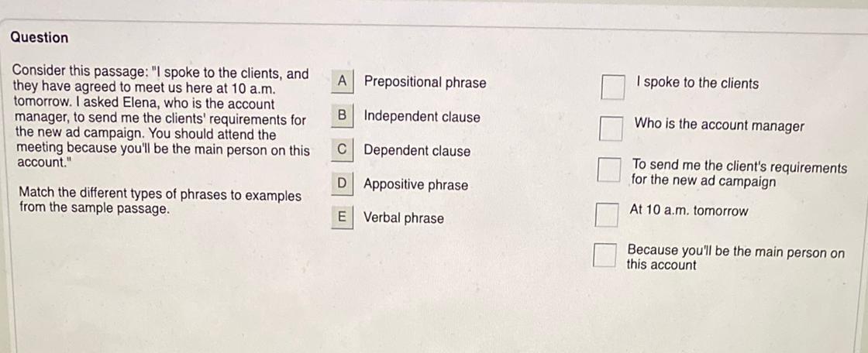Select the 'Independent clause' option text
Viewport: 868px width, 353px height.
click(422, 117)
